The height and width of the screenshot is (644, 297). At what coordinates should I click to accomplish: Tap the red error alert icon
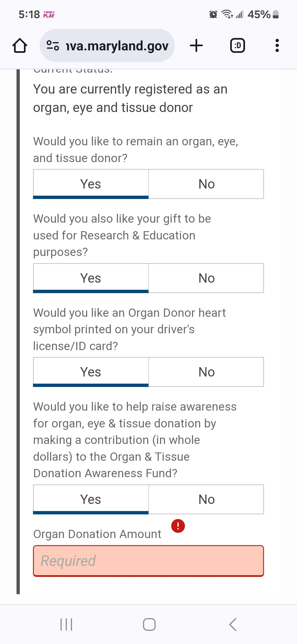tap(178, 526)
